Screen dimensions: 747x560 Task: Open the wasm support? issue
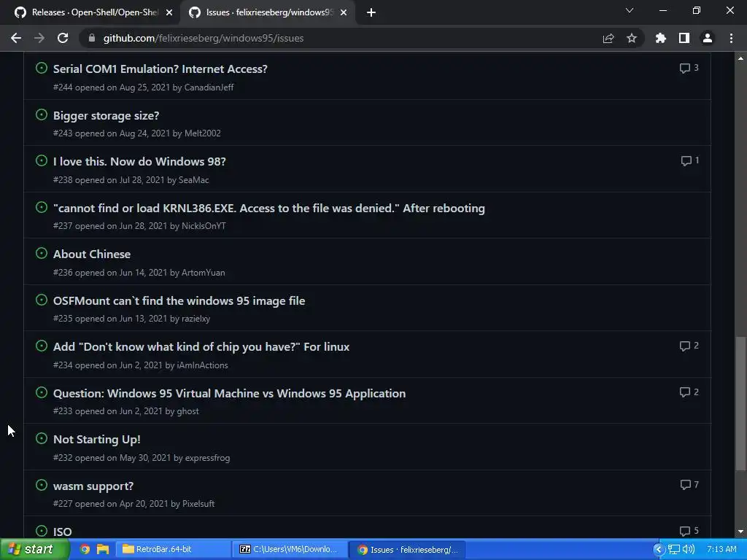(x=93, y=486)
